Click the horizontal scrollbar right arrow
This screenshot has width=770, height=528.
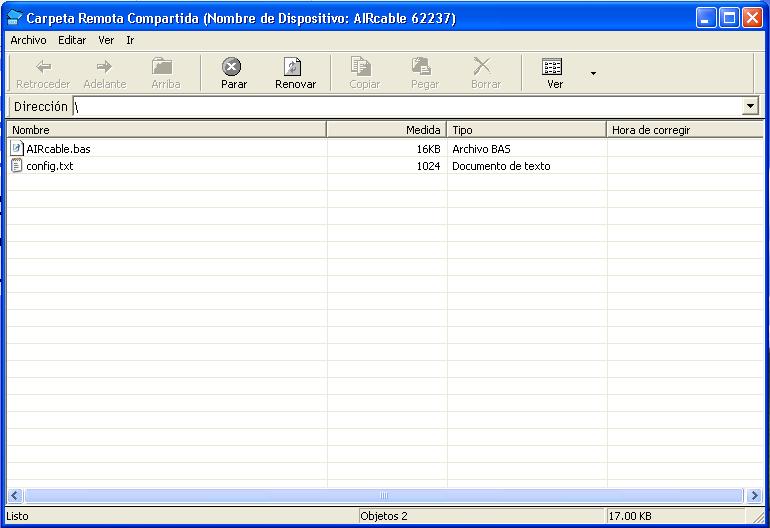click(x=755, y=495)
